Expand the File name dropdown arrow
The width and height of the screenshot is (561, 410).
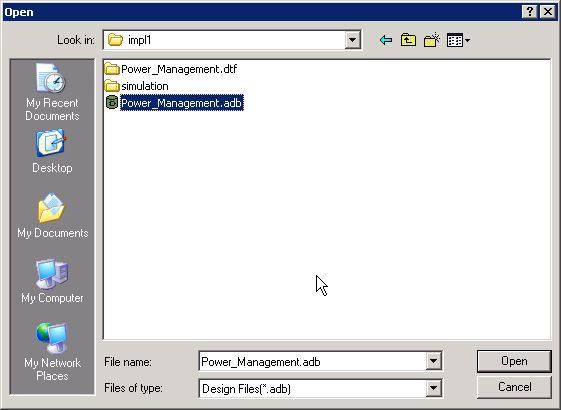click(433, 361)
